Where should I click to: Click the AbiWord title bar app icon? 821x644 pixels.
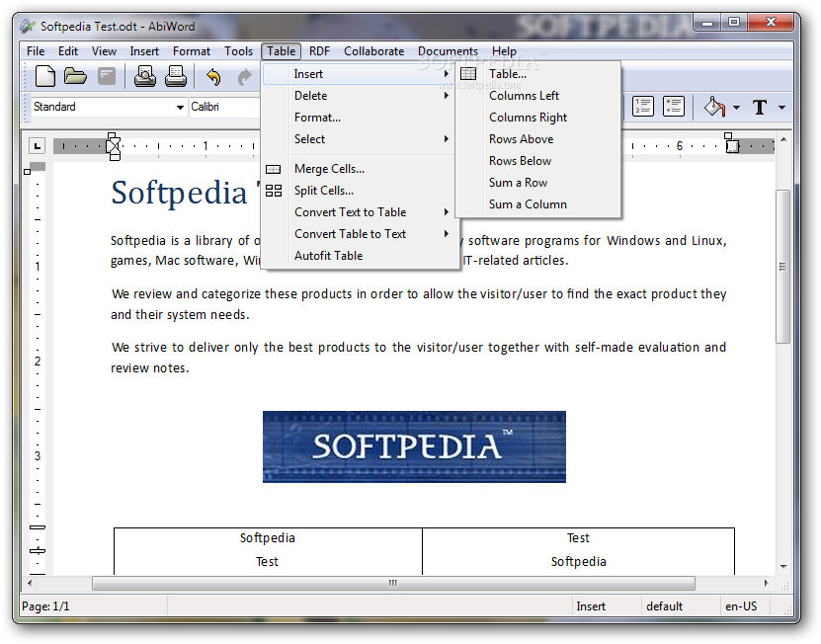(x=28, y=26)
